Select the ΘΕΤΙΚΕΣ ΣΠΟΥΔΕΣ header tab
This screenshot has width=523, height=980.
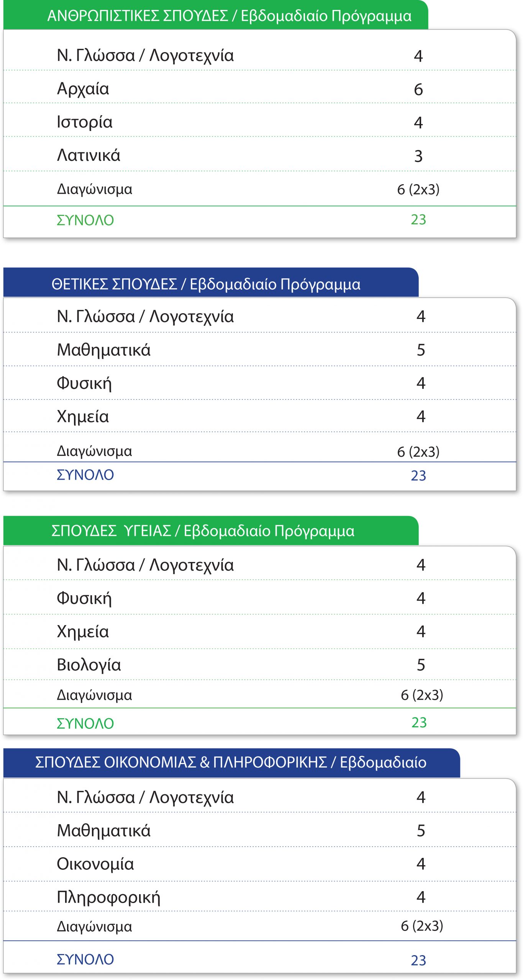211,282
